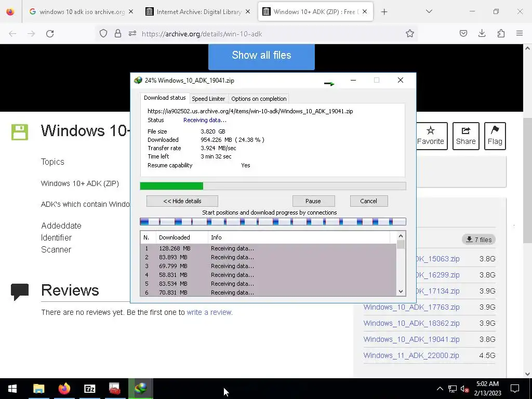Open the Firefox downloads panel

482,34
